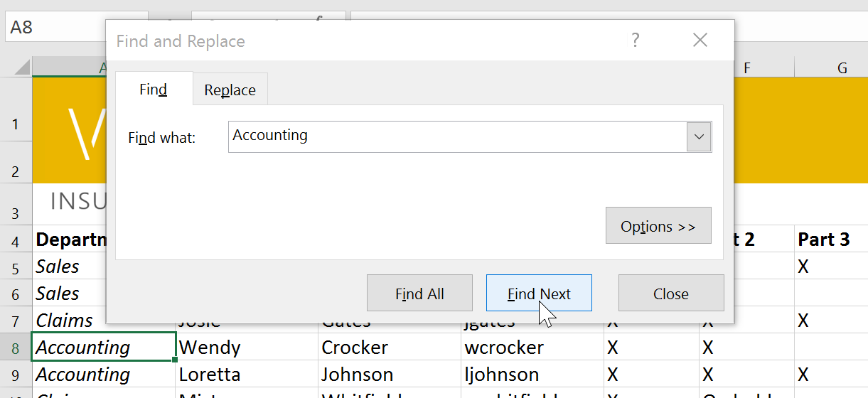Select the Find tab
This screenshot has height=398, width=868.
coord(153,90)
